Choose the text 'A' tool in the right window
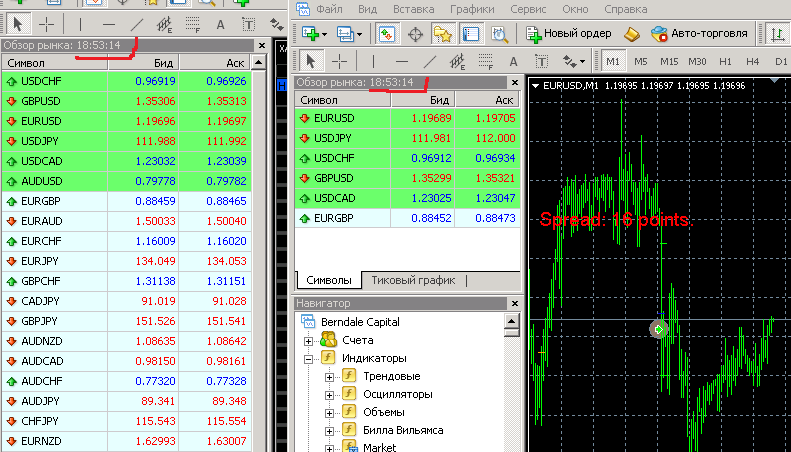The height and width of the screenshot is (452, 791). (x=514, y=62)
